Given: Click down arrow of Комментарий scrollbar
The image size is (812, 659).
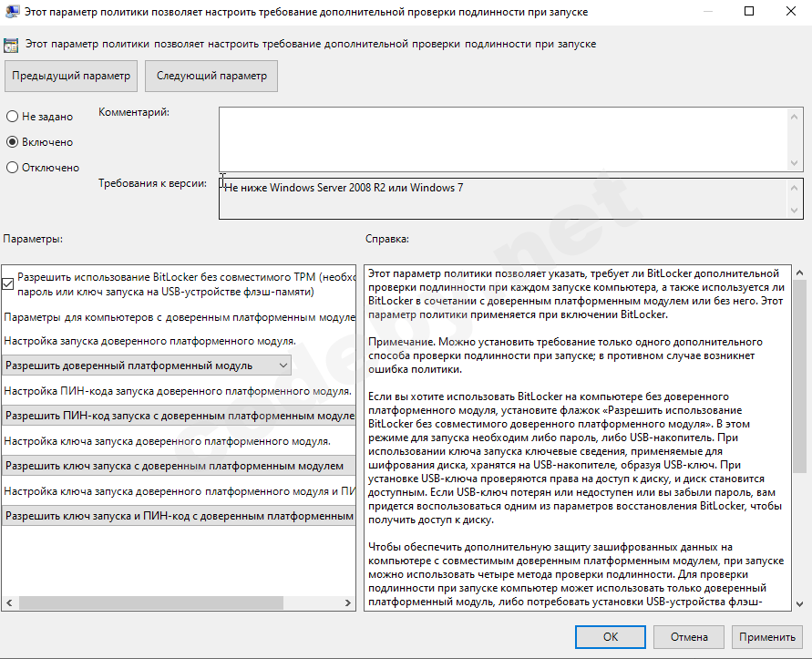Looking at the screenshot, I should [795, 163].
